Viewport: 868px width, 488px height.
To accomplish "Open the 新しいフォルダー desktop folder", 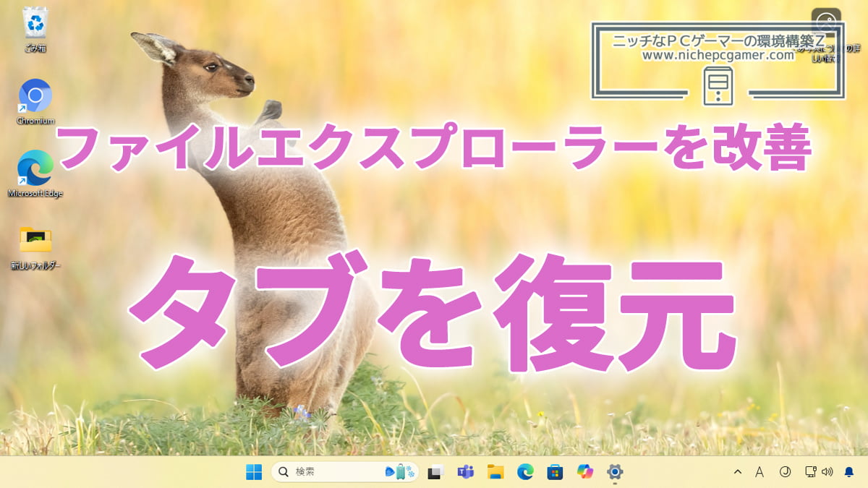I will click(x=35, y=241).
